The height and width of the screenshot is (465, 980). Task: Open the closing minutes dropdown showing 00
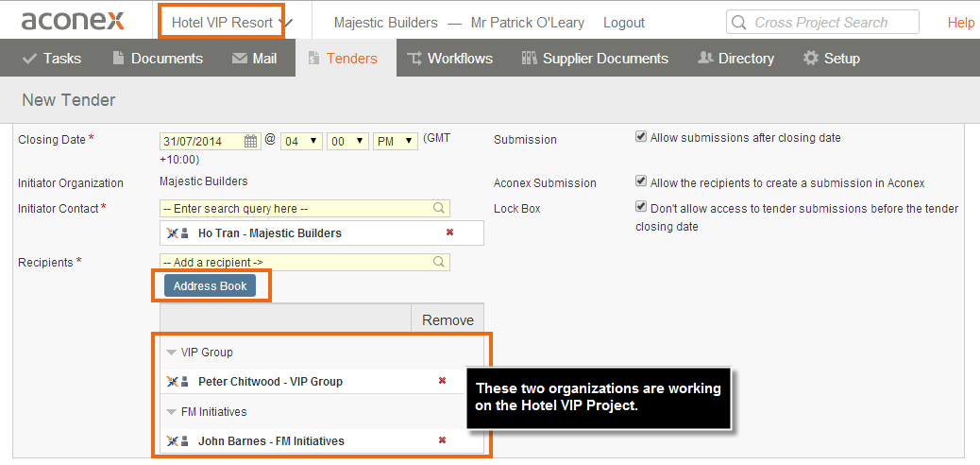pos(347,142)
